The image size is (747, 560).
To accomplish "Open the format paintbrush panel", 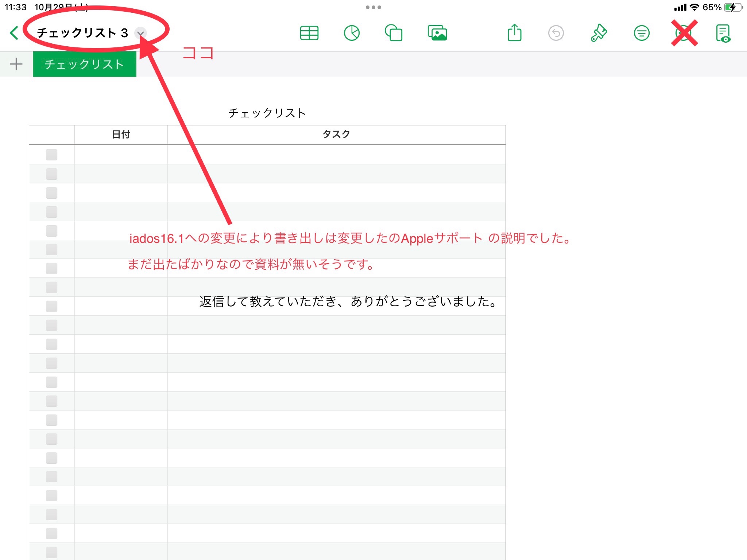I will [x=599, y=33].
